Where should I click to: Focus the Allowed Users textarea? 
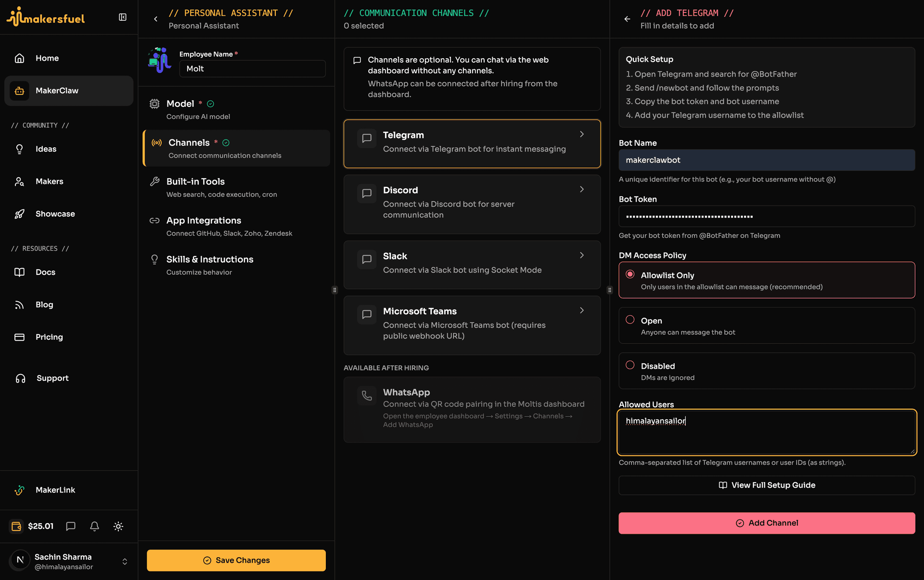coord(767,432)
